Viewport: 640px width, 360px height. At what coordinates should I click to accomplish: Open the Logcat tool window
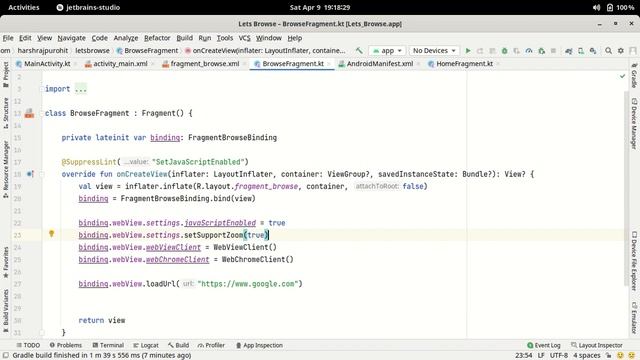146,345
